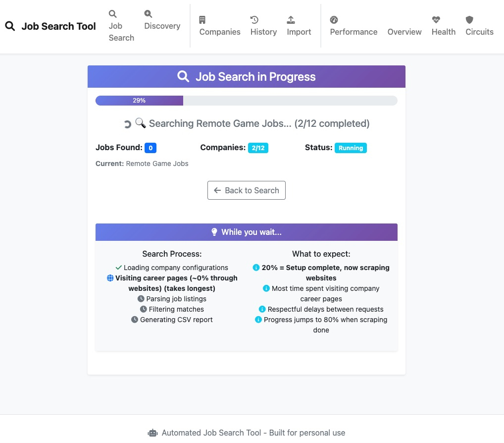Click the magnifier icon above Job Search
The width and height of the screenshot is (504, 443).
pos(113,14)
